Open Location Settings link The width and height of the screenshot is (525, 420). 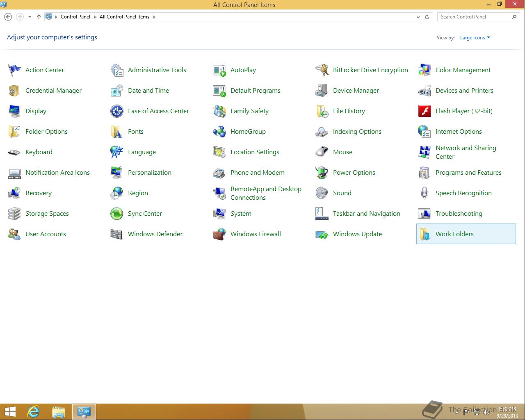point(255,152)
